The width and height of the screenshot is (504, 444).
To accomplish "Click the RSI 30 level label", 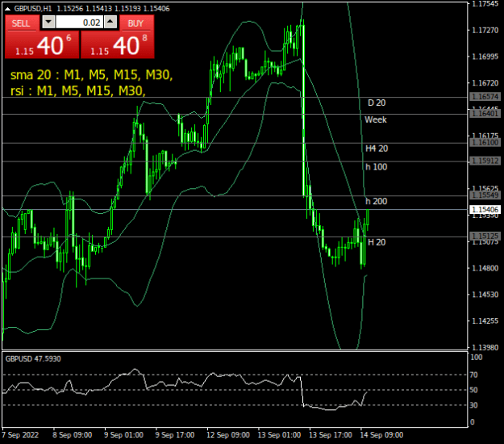I will pyautogui.click(x=474, y=405).
